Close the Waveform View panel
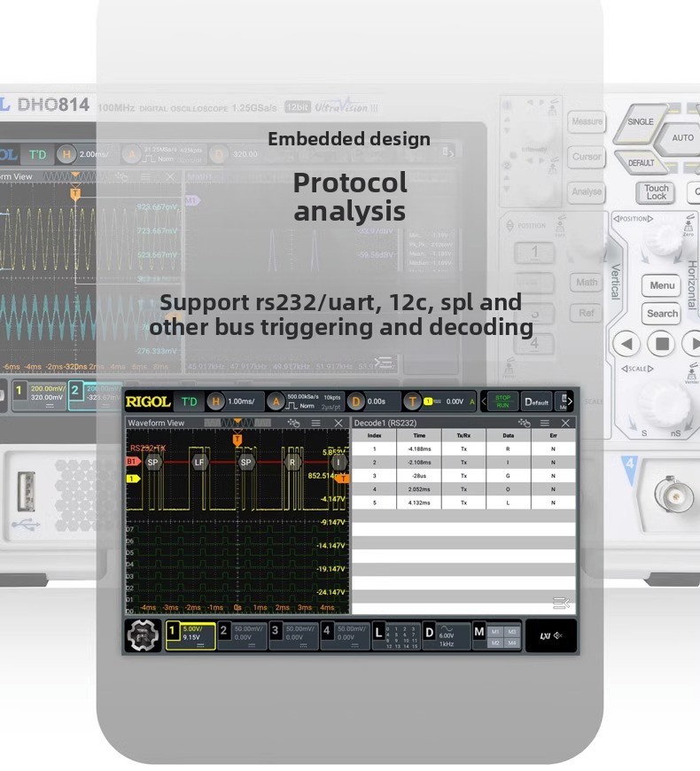Viewport: 700px width, 771px height. [x=338, y=423]
